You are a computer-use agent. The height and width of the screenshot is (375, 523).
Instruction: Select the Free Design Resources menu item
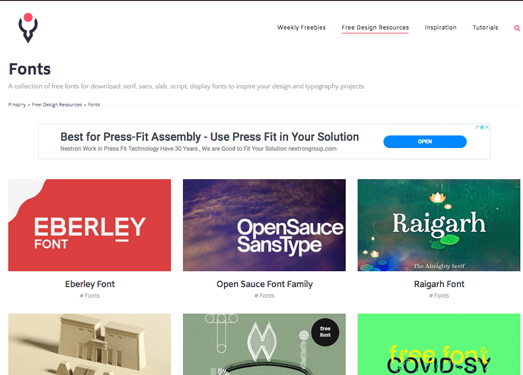coord(375,27)
